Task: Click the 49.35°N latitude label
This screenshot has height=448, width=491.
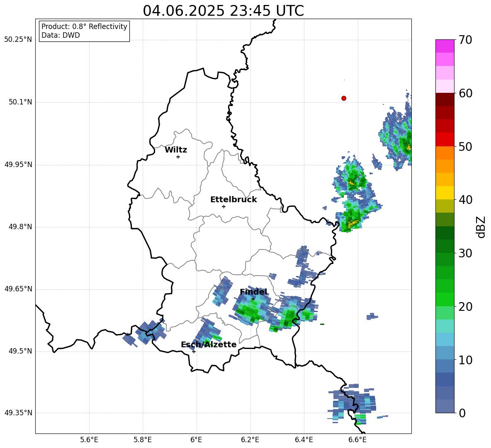Action: coord(18,413)
